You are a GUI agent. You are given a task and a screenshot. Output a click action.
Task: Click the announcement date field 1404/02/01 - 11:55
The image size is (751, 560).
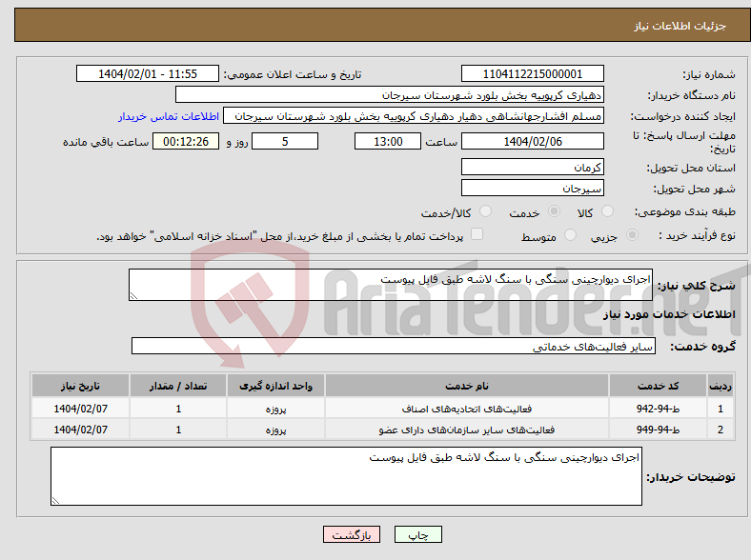tap(148, 73)
